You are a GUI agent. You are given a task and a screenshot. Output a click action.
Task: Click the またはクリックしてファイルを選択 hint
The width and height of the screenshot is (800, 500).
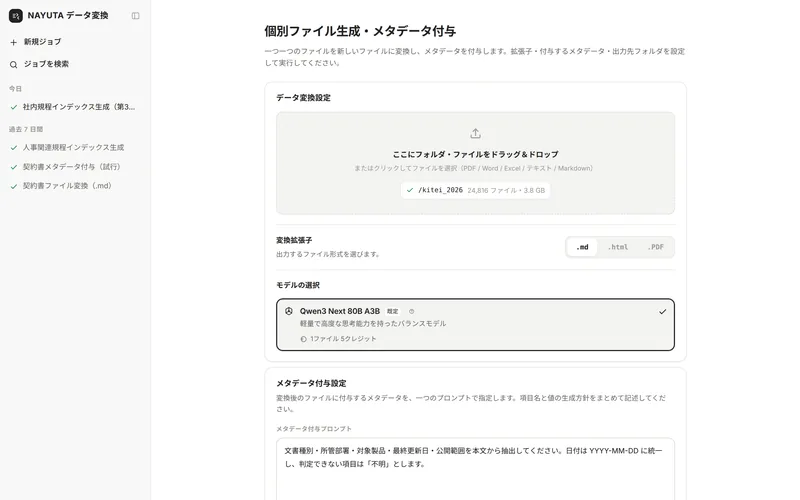tap(474, 168)
